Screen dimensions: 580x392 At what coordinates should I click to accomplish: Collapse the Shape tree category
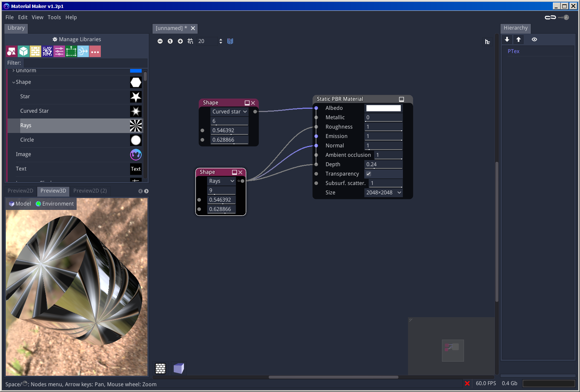click(x=14, y=82)
